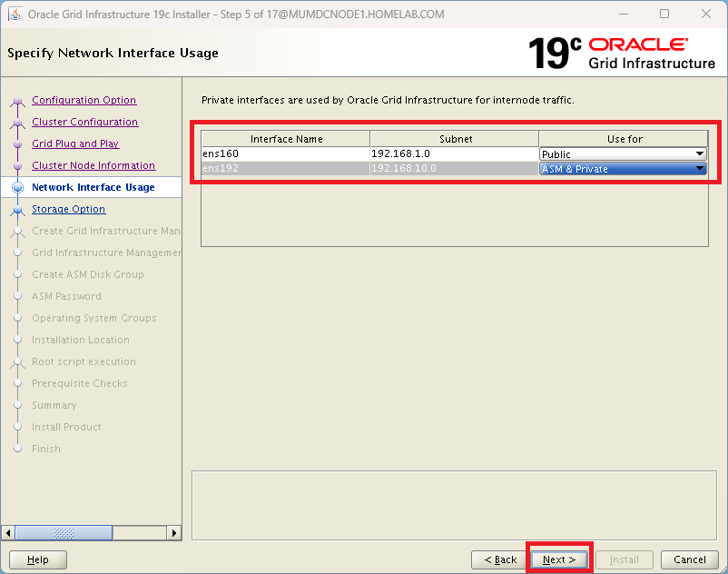The height and width of the screenshot is (574, 728).
Task: Open the Configuration Option step link
Action: click(84, 101)
